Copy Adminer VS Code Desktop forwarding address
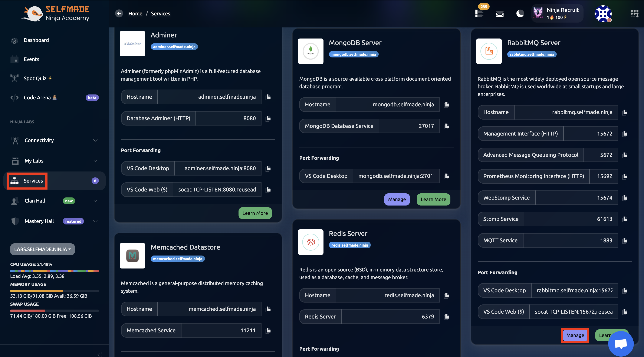644x357 pixels. click(268, 168)
